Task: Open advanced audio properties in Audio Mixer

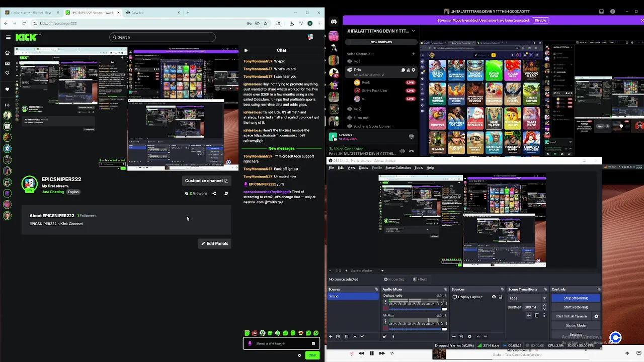Action: point(384,336)
